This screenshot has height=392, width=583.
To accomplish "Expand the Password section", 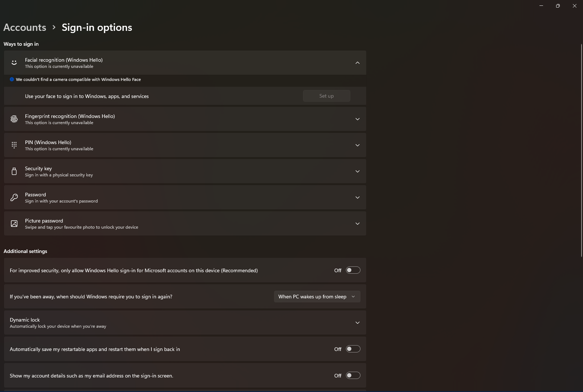I will [358, 197].
